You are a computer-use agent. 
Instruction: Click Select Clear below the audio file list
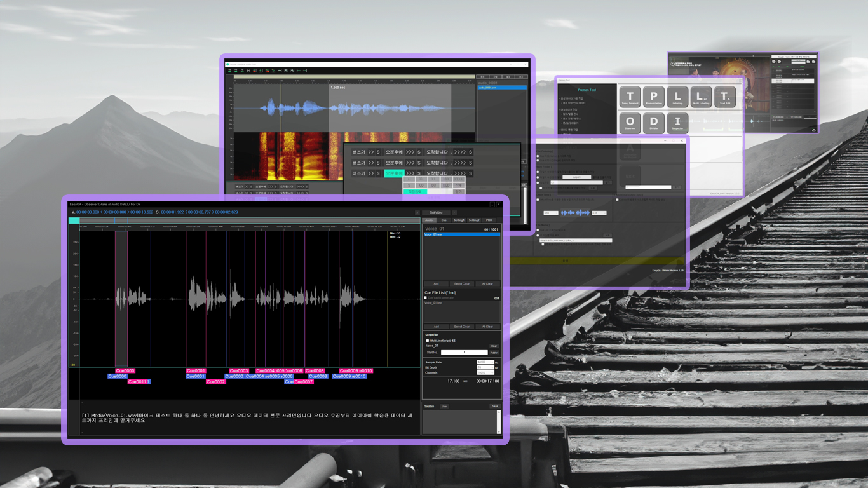click(462, 284)
